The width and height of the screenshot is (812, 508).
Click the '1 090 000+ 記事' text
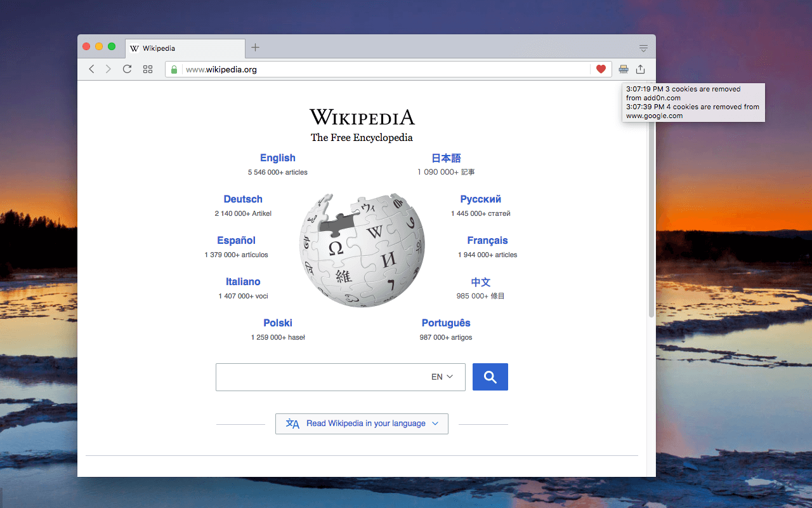coord(446,172)
